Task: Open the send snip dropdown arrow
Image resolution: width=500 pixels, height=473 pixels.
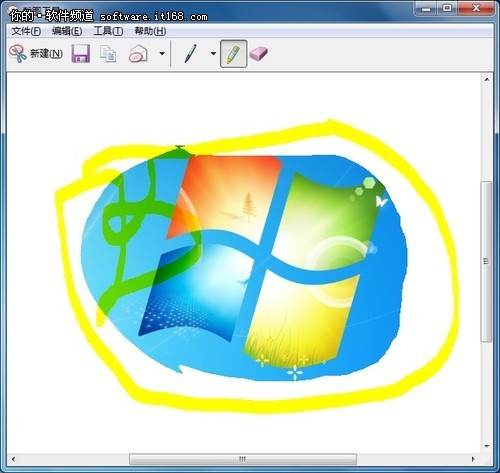Action: coord(162,53)
